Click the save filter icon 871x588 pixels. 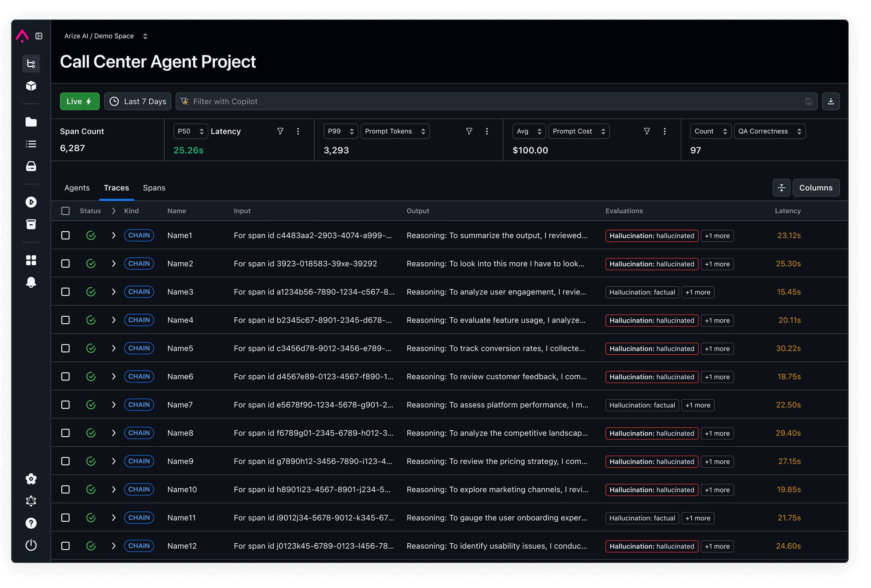[x=809, y=101]
